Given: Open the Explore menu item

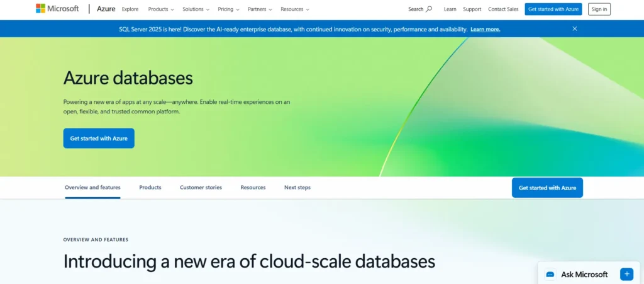Looking at the screenshot, I should pos(130,9).
